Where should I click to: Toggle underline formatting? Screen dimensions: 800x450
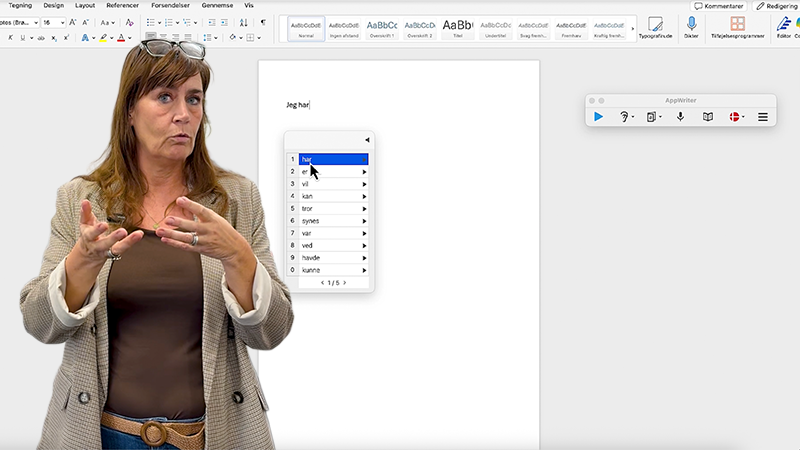[x=25, y=38]
